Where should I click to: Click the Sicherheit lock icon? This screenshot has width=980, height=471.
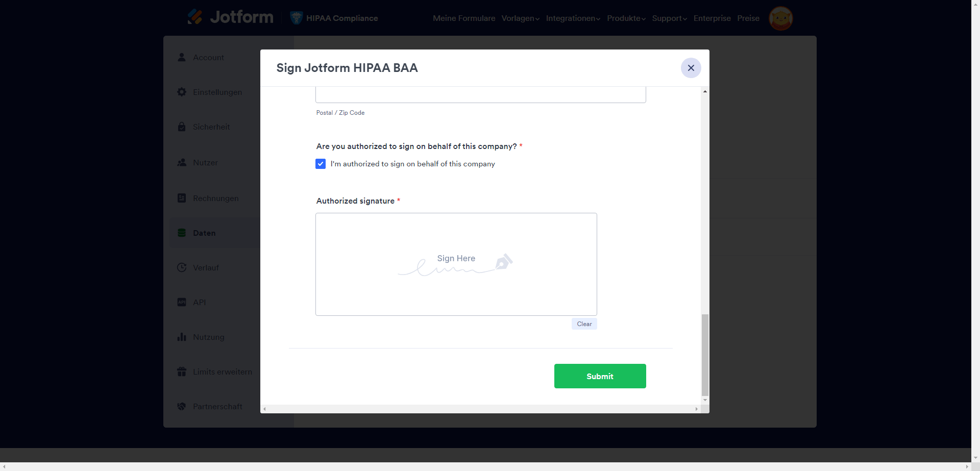182,127
